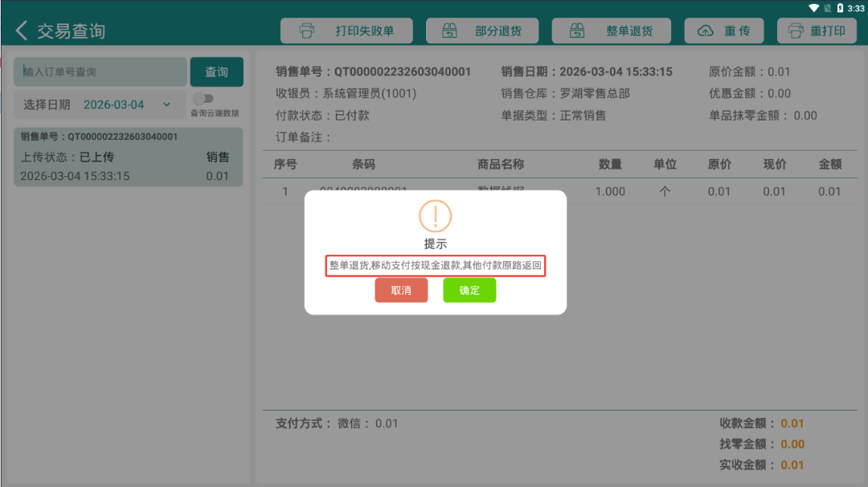Click the 部分退货 toolbar button label
This screenshot has height=487, width=868.
click(498, 31)
